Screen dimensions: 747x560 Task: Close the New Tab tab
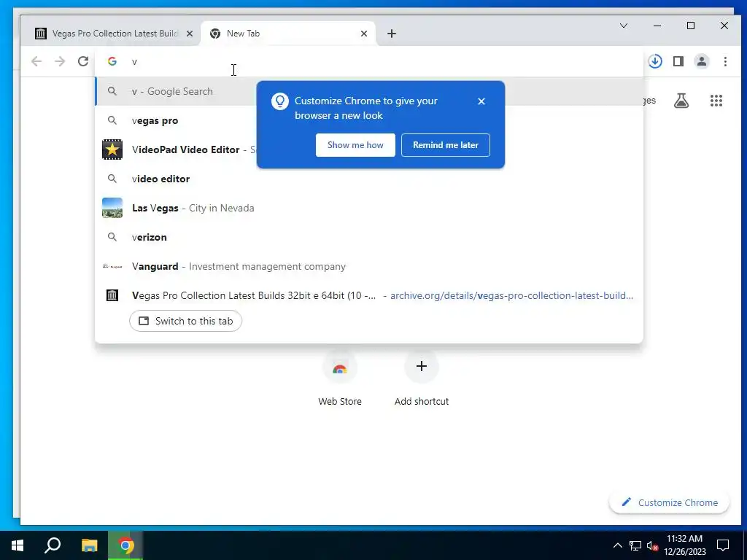tap(364, 34)
